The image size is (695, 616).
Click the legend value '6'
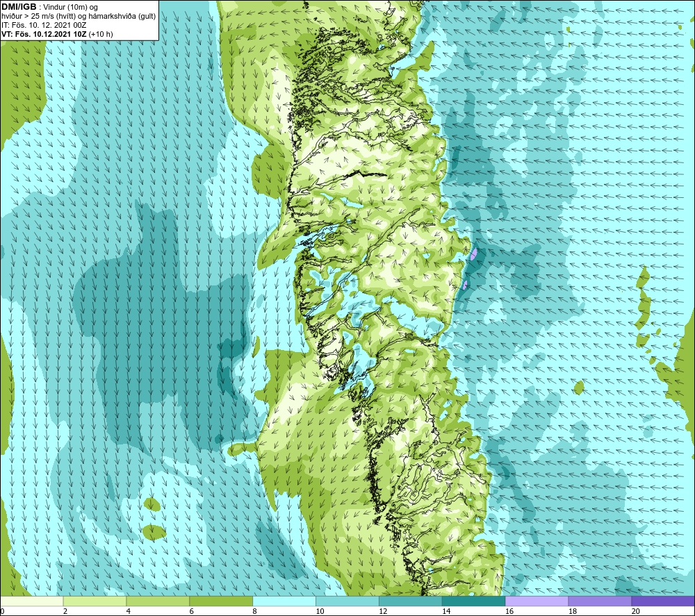pyautogui.click(x=192, y=611)
